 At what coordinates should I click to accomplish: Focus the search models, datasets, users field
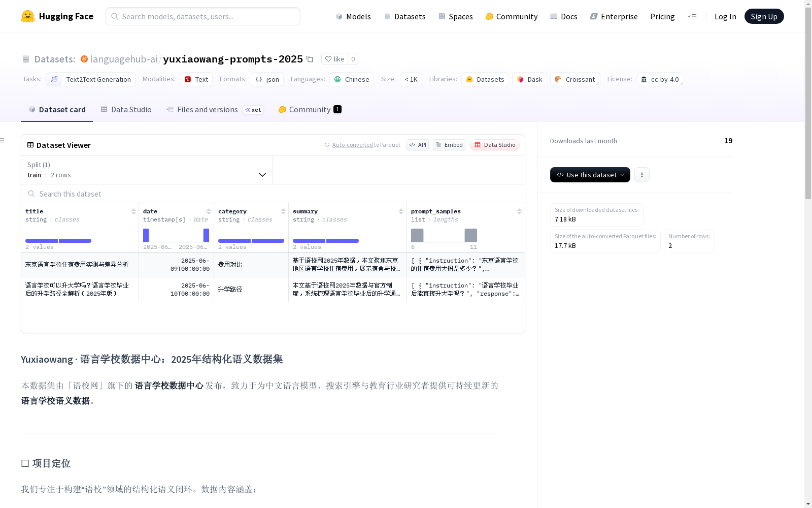(203, 16)
